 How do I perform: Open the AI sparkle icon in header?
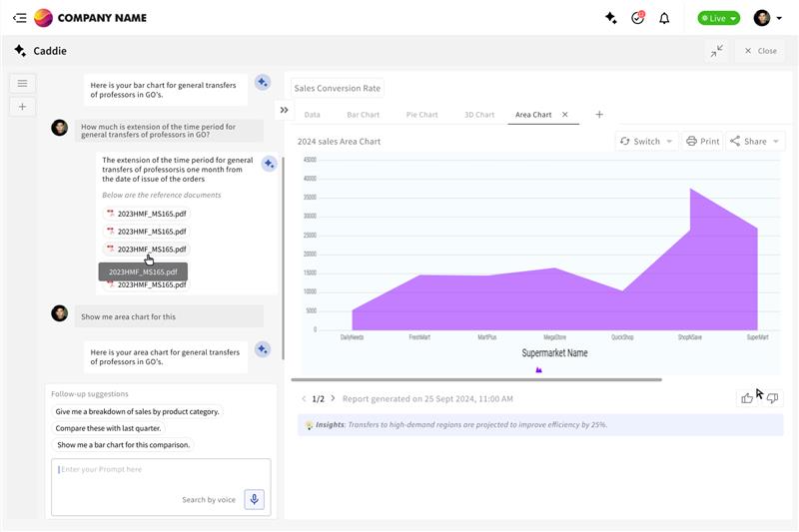point(611,18)
